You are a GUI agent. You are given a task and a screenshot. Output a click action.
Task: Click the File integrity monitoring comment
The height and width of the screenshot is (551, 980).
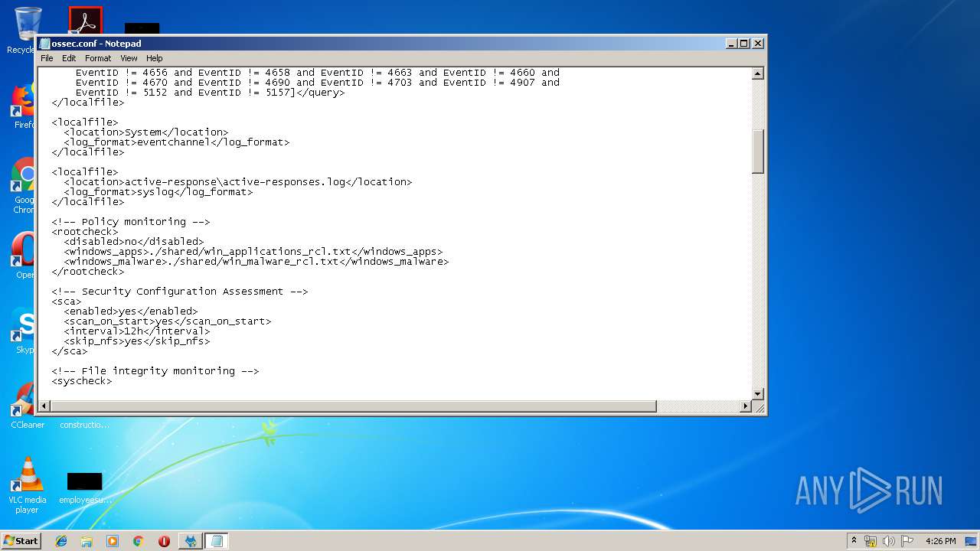click(155, 371)
